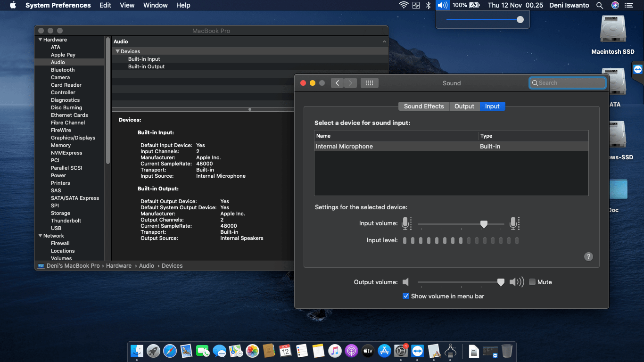Open the Bluetooth status menu
The width and height of the screenshot is (644, 362).
[429, 5]
